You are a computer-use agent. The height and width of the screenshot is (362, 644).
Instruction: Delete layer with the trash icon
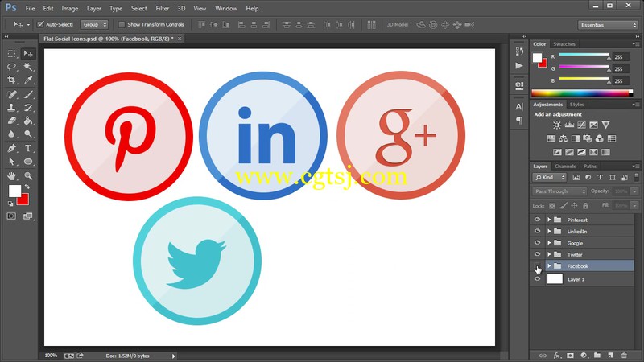tap(625, 356)
